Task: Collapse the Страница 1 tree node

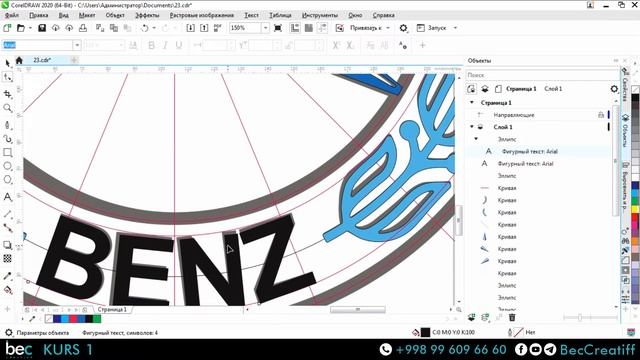Action: click(472, 102)
